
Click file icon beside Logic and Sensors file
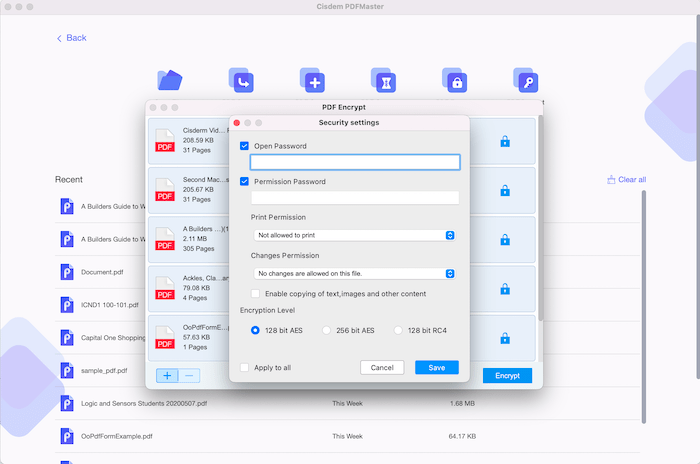pos(67,403)
